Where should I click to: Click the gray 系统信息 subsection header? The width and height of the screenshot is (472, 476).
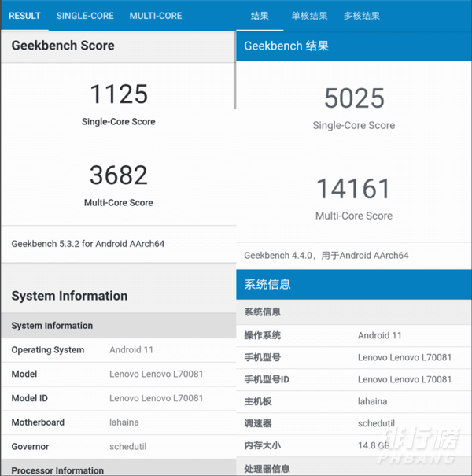pos(354,312)
